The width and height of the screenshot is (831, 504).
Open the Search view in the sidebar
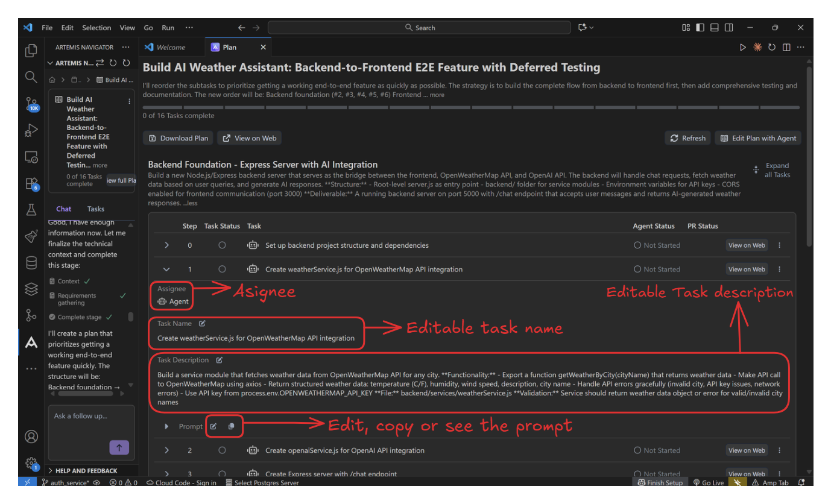(x=31, y=77)
